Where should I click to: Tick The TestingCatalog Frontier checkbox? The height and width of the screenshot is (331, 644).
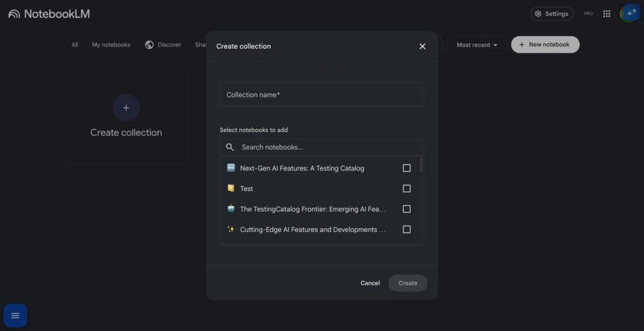pos(407,209)
